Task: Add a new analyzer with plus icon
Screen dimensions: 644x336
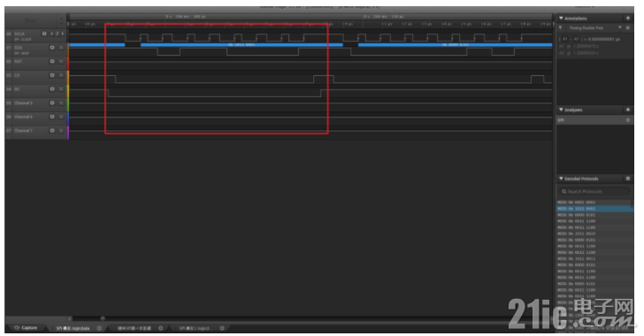Action: 627,110
